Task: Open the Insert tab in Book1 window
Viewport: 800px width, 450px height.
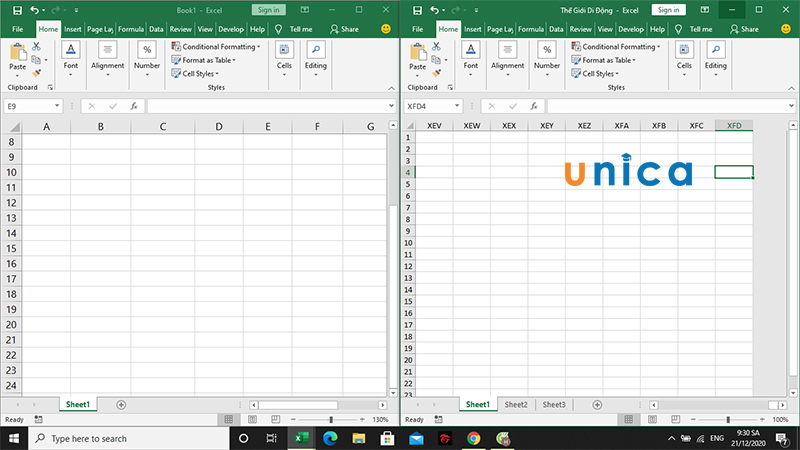Action: coord(73,29)
